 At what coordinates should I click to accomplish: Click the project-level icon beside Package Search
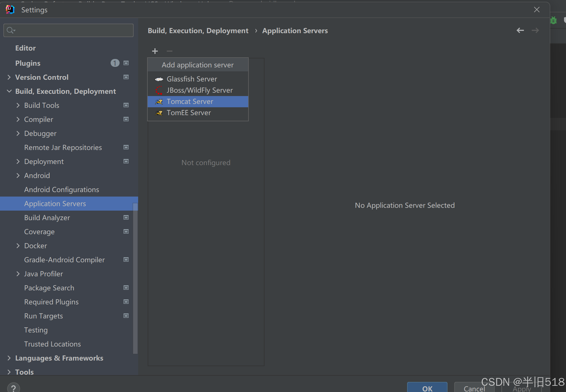[x=126, y=288]
